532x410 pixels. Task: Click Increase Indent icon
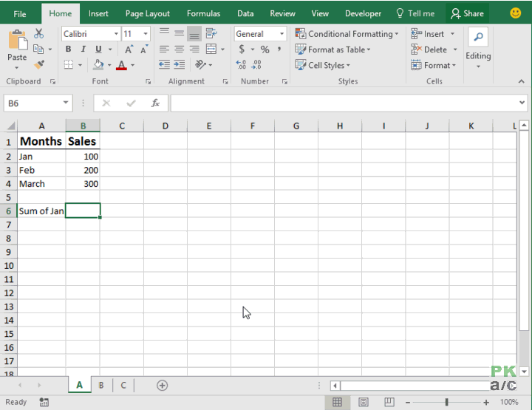point(179,64)
